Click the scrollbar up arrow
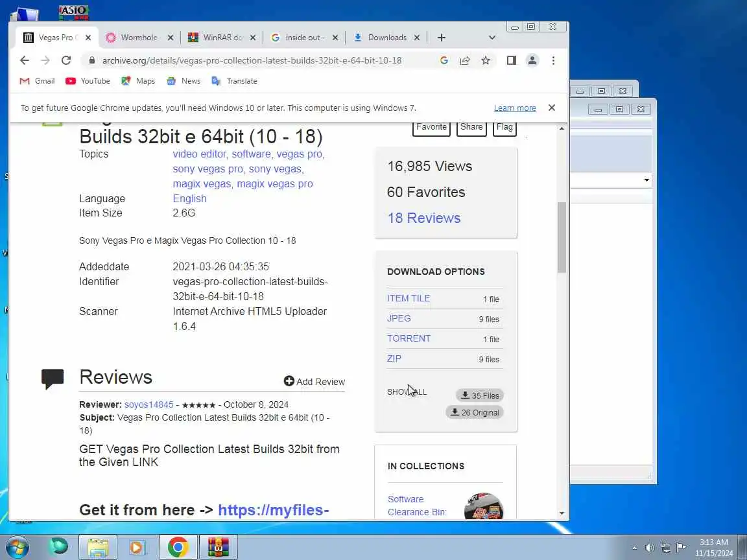 click(x=562, y=128)
